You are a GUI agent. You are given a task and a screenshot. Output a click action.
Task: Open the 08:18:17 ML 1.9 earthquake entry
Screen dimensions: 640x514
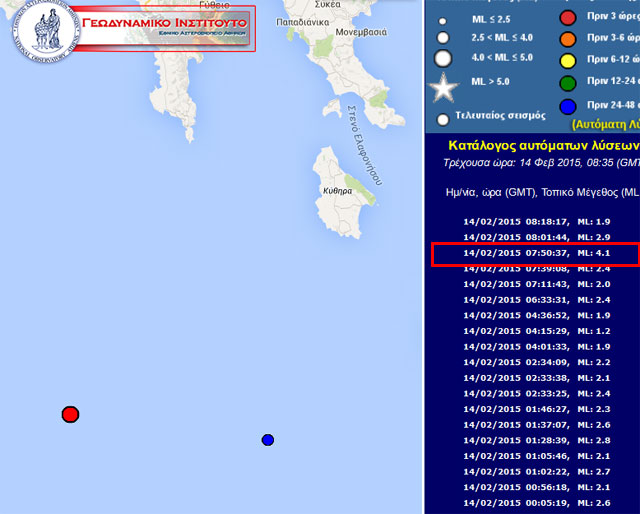[536, 222]
